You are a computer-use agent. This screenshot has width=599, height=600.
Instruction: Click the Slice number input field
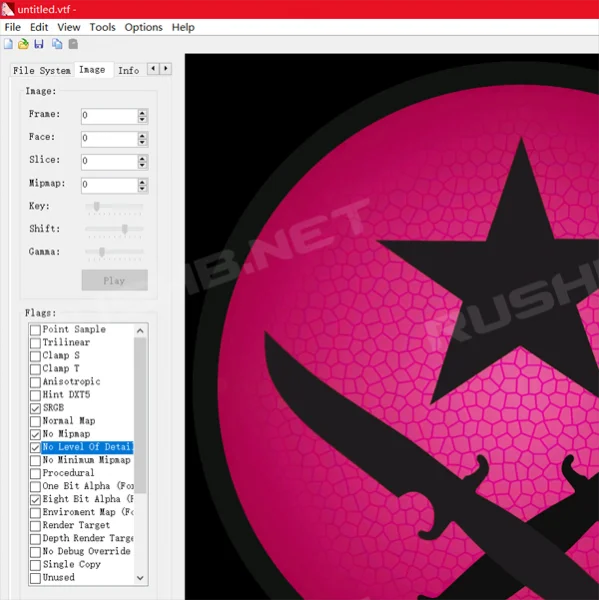pos(109,161)
